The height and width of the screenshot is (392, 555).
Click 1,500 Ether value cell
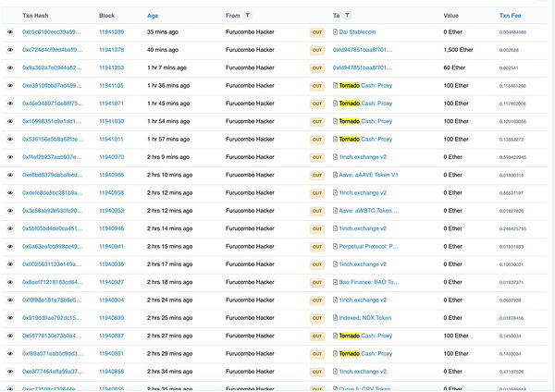click(459, 50)
